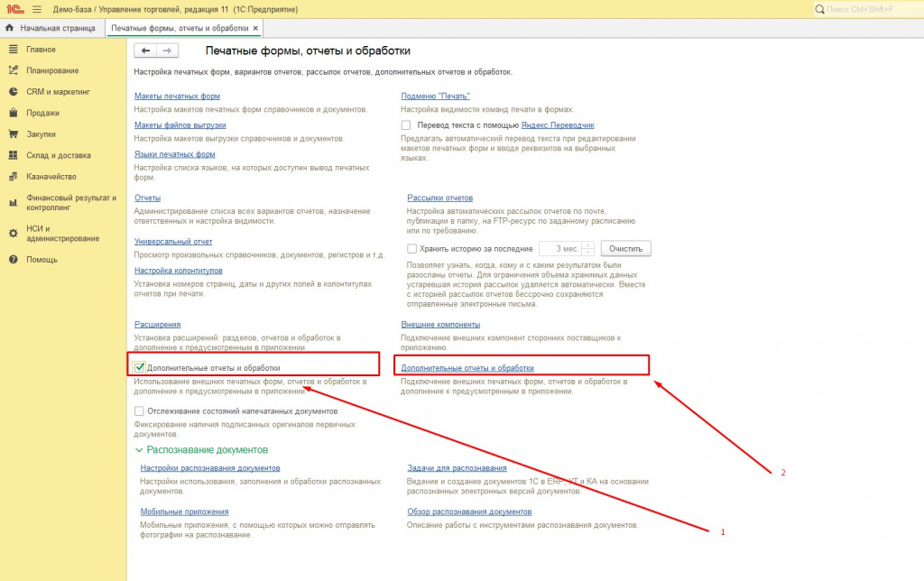Open the Настройка колонтитулов link
The width and height of the screenshot is (924, 581).
point(178,271)
